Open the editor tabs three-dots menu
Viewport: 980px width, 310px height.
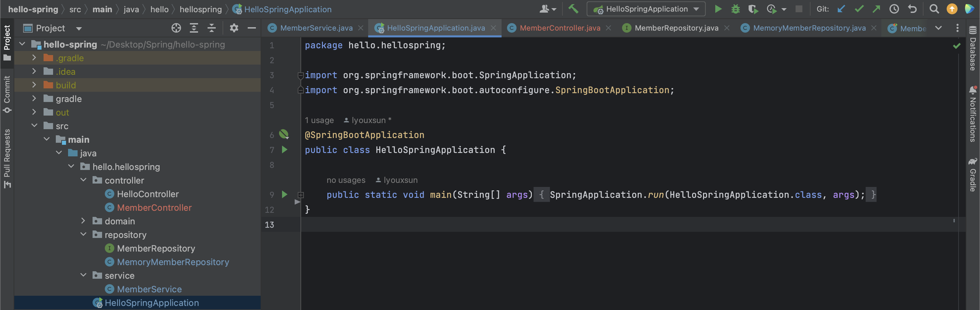pyautogui.click(x=958, y=28)
